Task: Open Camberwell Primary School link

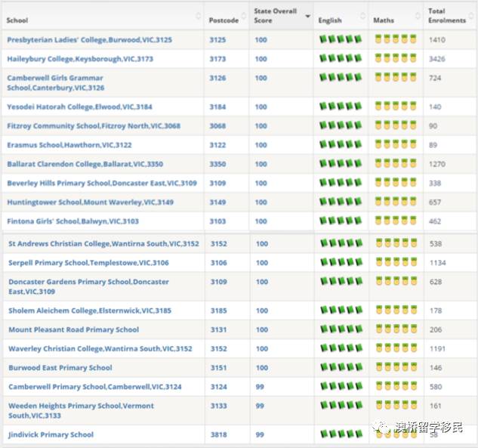Action: pos(95,387)
